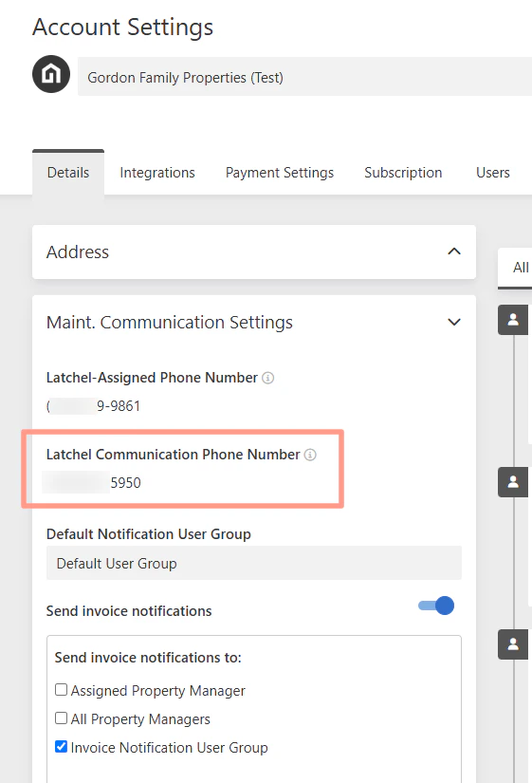Toggle the Send invoice notifications switch

point(436,606)
